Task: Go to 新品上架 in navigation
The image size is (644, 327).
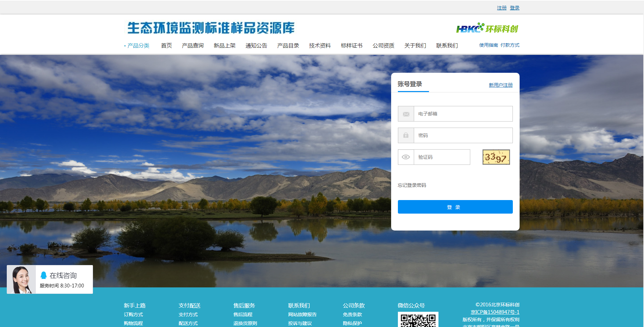Action: click(x=224, y=46)
